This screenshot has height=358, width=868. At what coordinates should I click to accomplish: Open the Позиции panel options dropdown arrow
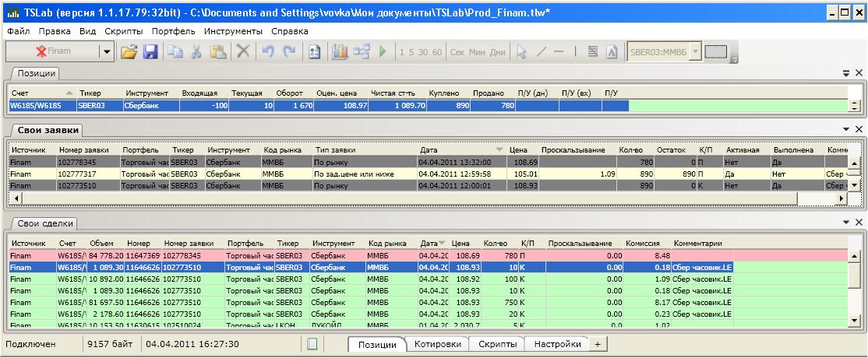pyautogui.click(x=846, y=72)
